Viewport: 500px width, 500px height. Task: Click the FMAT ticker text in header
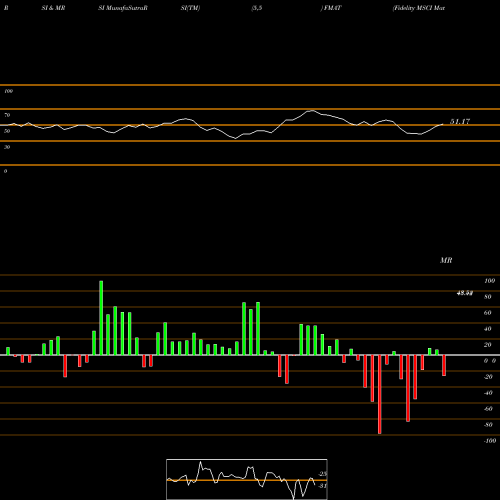pos(333,8)
